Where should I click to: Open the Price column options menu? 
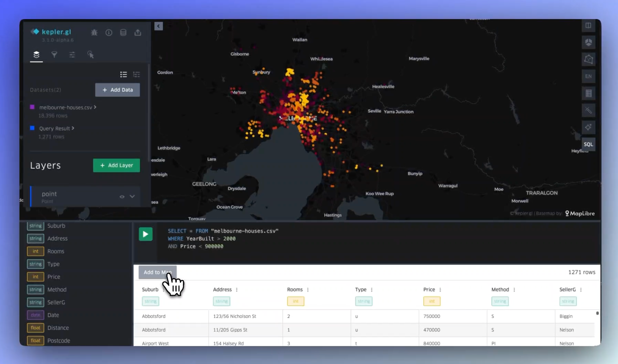(x=440, y=290)
